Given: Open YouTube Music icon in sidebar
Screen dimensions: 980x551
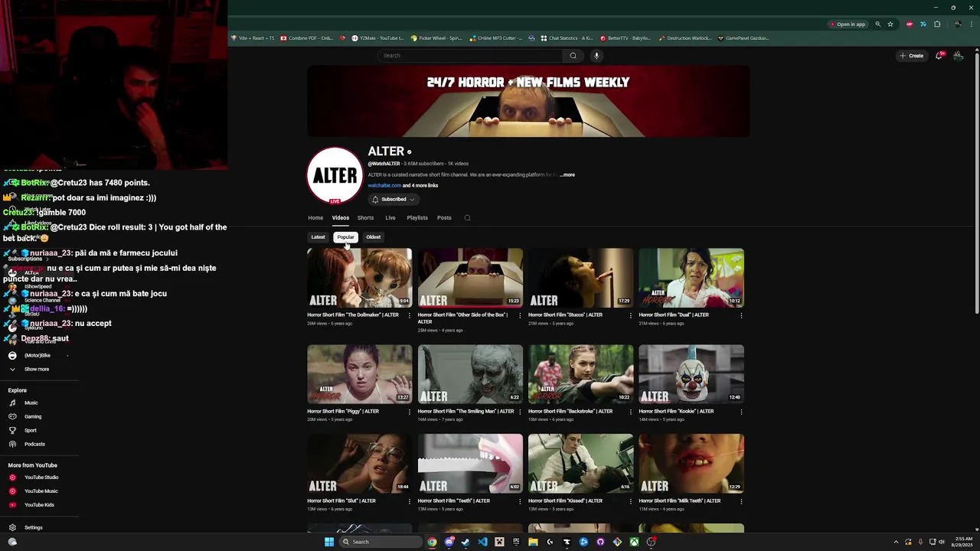Looking at the screenshot, I should point(12,491).
